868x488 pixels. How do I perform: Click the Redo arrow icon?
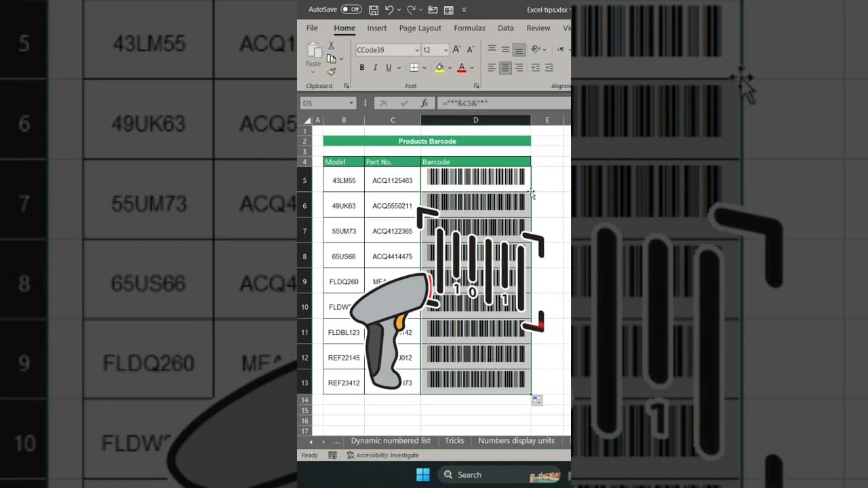[411, 10]
